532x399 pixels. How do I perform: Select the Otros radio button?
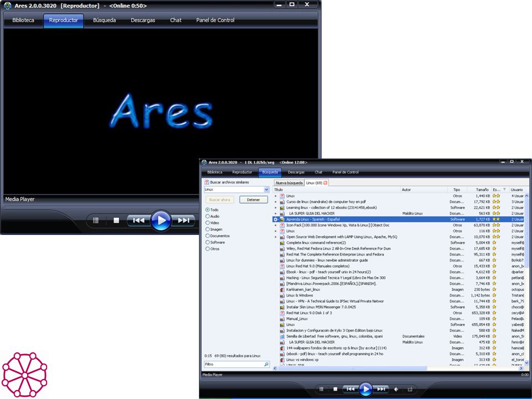click(207, 249)
